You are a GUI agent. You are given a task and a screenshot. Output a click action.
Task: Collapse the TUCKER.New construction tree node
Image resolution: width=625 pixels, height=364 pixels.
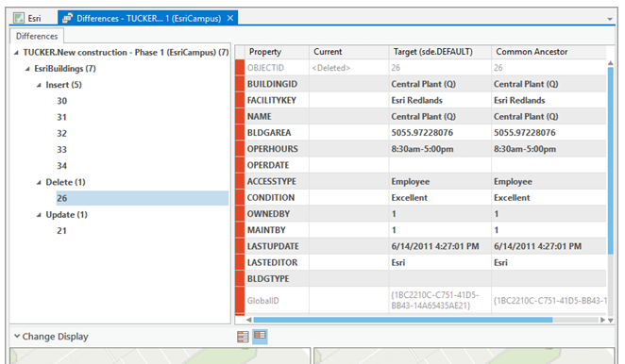pyautogui.click(x=16, y=53)
